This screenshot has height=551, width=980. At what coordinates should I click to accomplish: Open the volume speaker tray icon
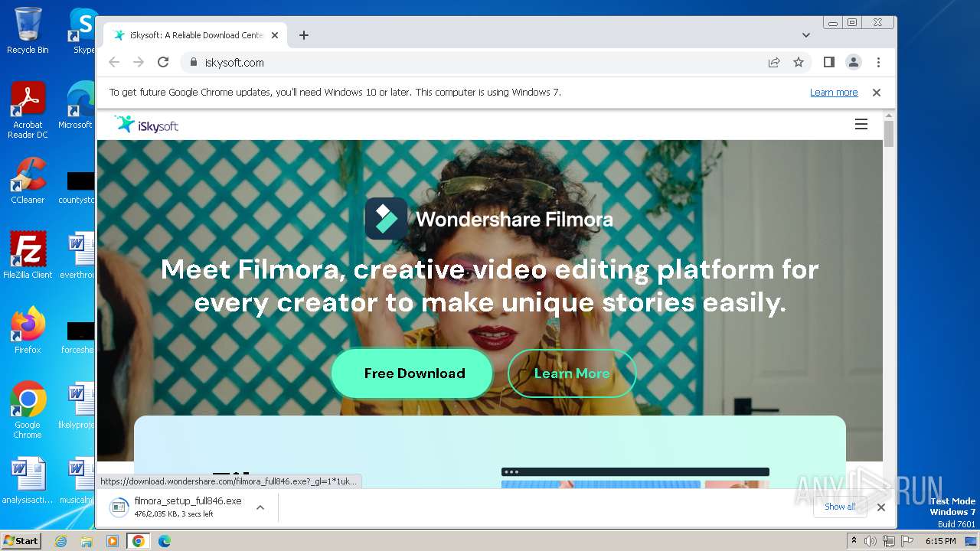point(871,541)
